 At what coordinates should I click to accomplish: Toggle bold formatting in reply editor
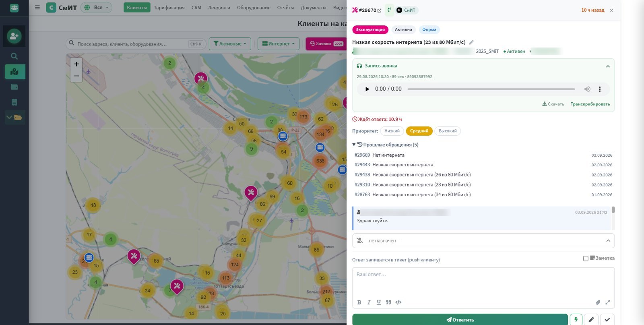tap(359, 302)
